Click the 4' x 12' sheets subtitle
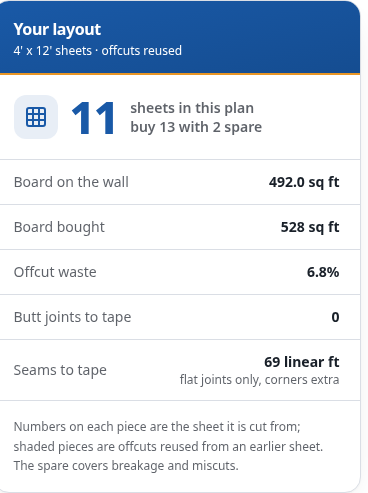368x493 pixels. tap(98, 51)
